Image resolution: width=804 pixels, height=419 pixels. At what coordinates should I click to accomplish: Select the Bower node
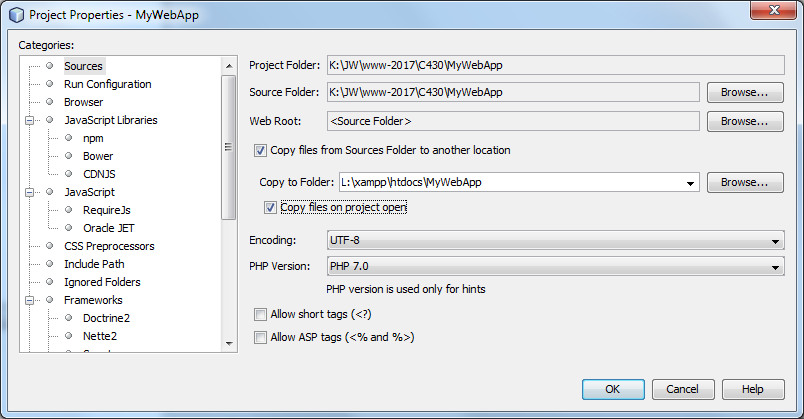[x=98, y=156]
